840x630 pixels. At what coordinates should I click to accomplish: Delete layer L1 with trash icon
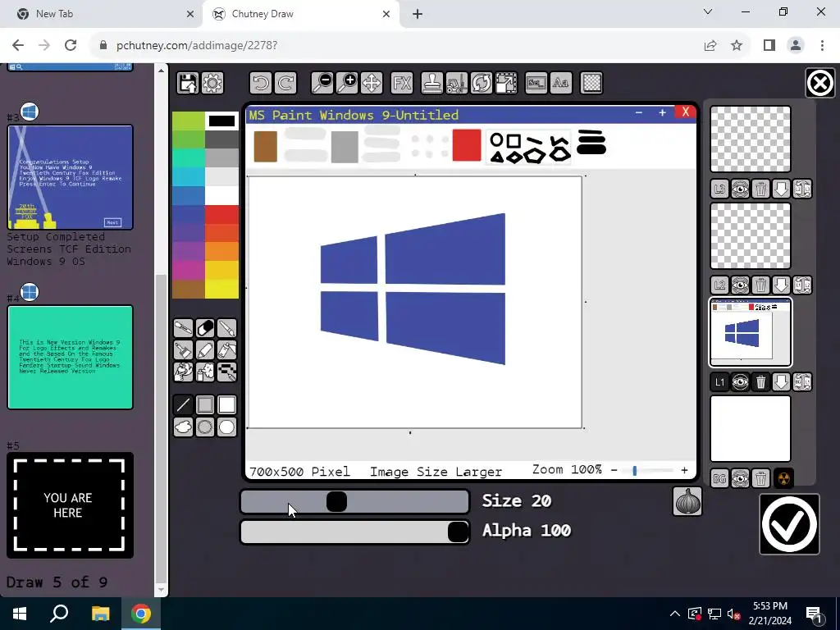[x=760, y=382]
